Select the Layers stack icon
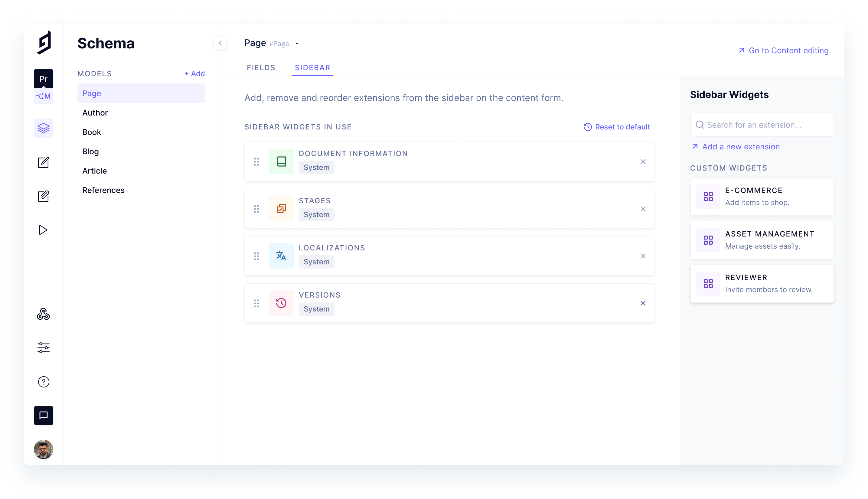The width and height of the screenshot is (868, 499). pos(43,128)
